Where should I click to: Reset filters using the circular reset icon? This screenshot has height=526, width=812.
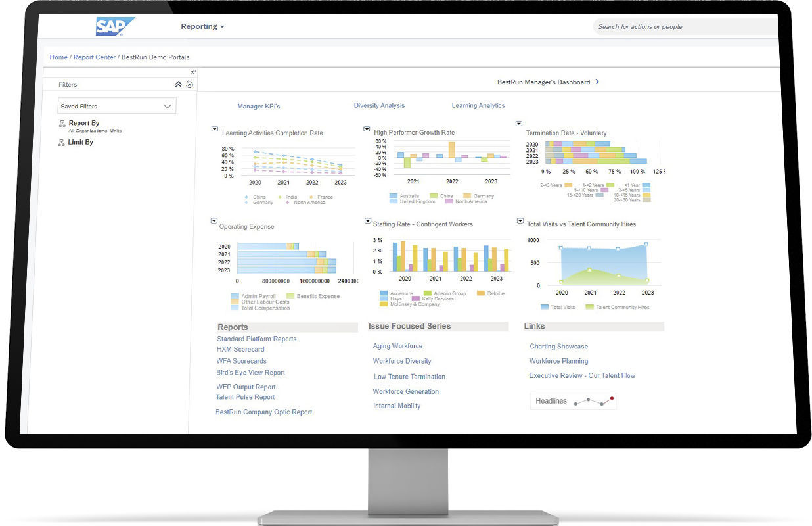(190, 84)
